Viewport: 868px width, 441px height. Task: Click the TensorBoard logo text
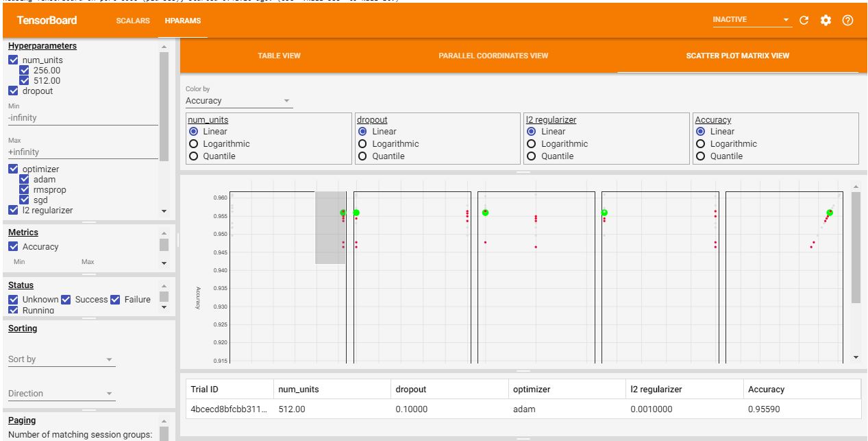[47, 20]
